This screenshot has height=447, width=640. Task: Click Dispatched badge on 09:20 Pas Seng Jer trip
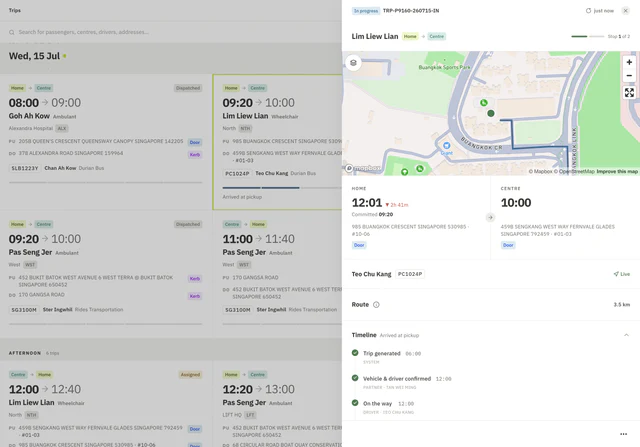tap(188, 224)
